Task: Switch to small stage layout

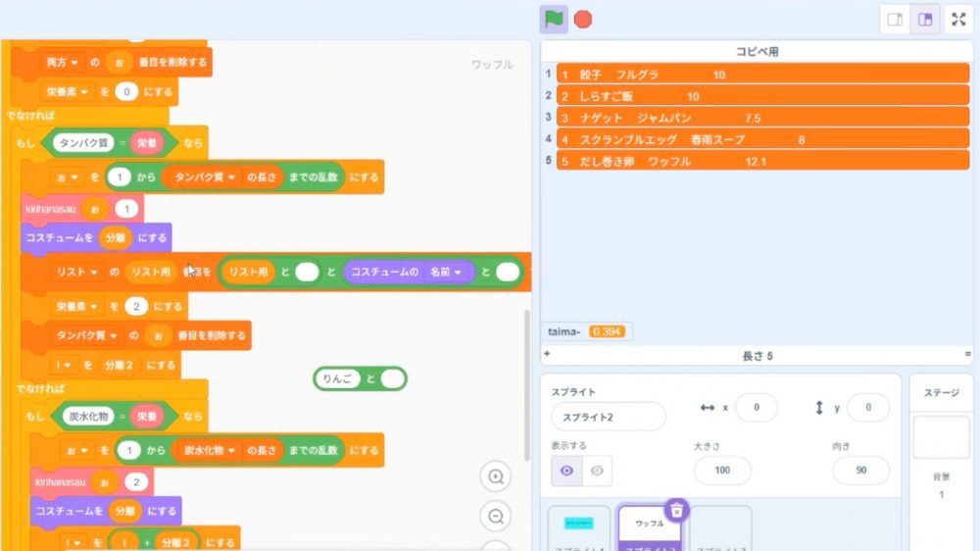Action: pyautogui.click(x=895, y=20)
